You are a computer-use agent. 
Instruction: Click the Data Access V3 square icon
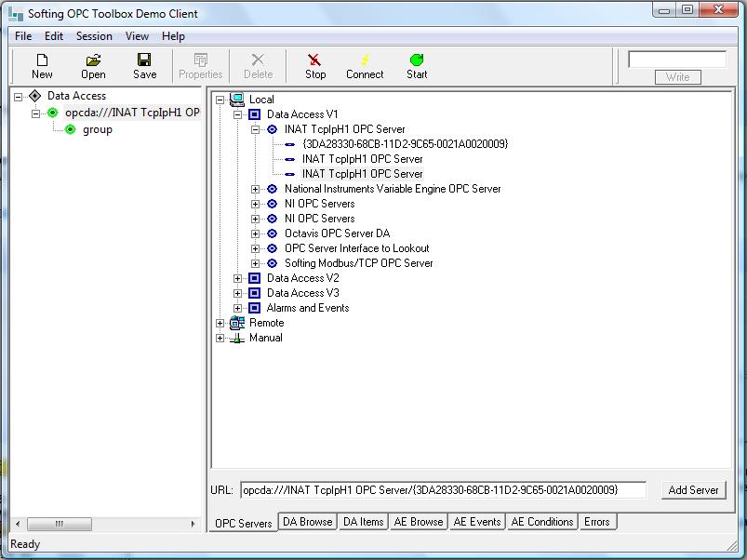(254, 293)
